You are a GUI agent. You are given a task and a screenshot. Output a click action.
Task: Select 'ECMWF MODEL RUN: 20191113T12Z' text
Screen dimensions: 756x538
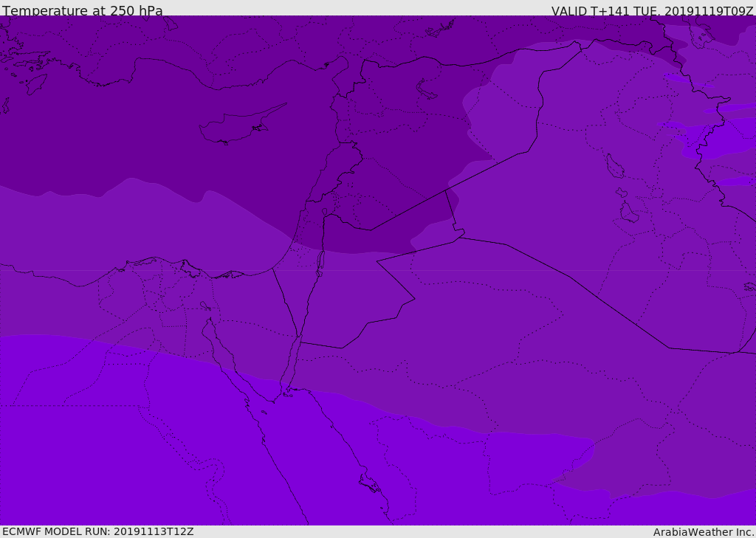pyautogui.click(x=98, y=531)
